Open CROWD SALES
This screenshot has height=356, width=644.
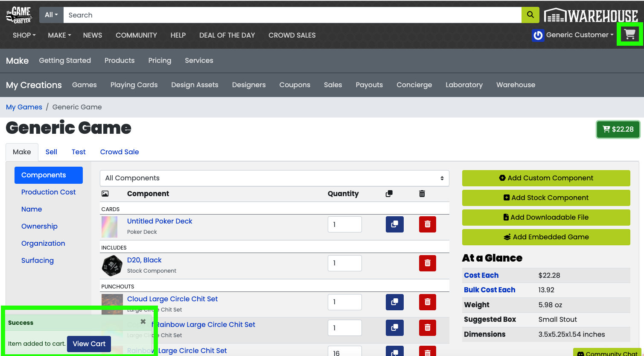292,35
